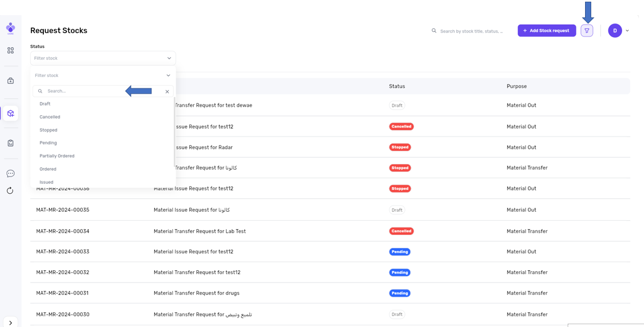The width and height of the screenshot is (644, 327).
Task: Open the medical kit icon in sidebar
Action: 11,81
